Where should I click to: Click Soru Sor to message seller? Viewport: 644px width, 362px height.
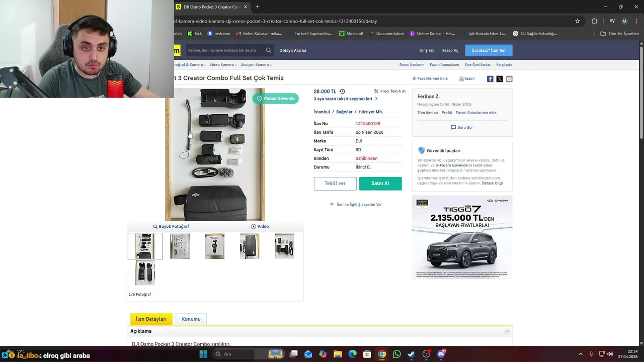pyautogui.click(x=462, y=127)
